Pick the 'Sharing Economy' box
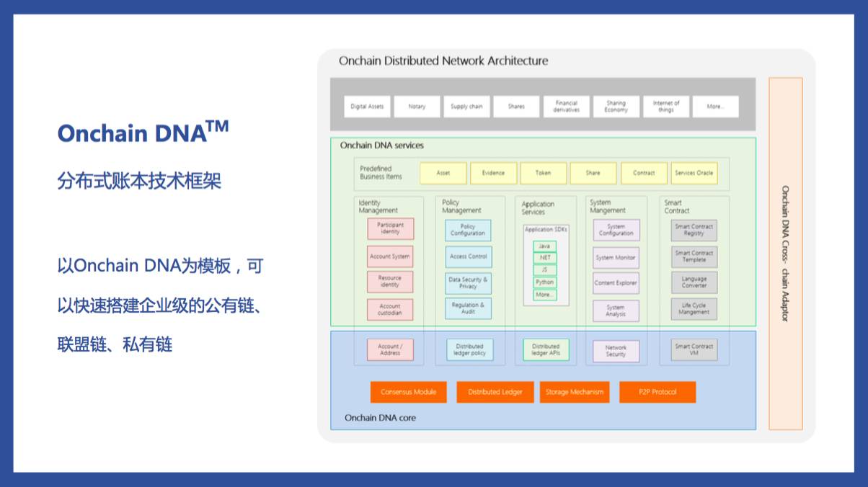This screenshot has width=868, height=487. (616, 107)
